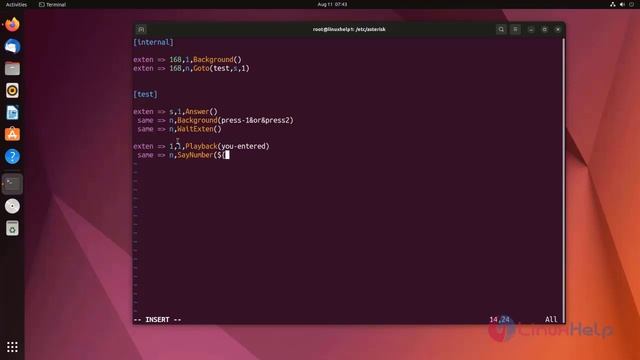Open Firefox from the dock
Screen dimensions: 640x360
point(12,24)
